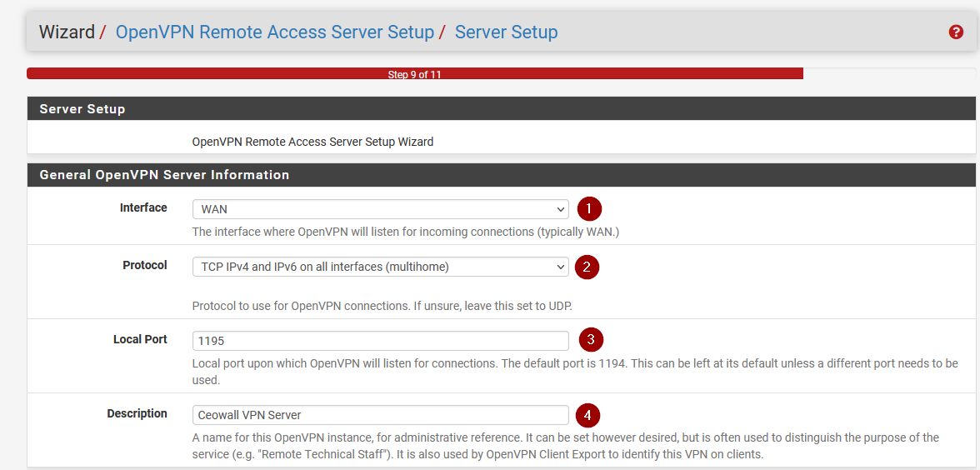Go to OpenVPN Remote Access Server Setup breadcrumb

[274, 32]
